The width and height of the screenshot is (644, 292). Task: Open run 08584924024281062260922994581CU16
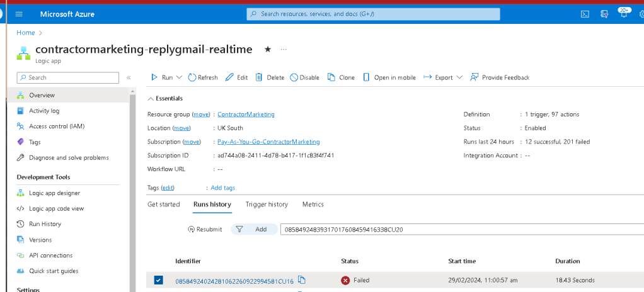tap(234, 281)
